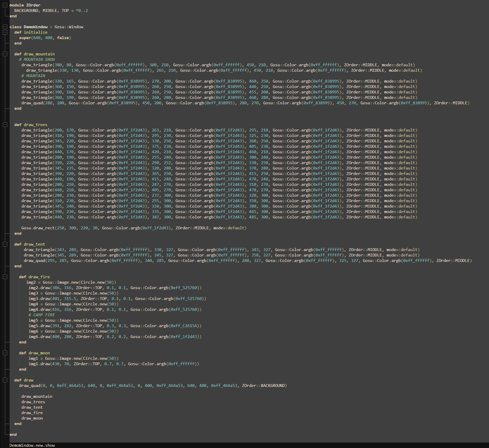Click the BACKGROUND, MIDDLE, TOP constants line
The width and height of the screenshot is (489, 448).
click(51, 10)
